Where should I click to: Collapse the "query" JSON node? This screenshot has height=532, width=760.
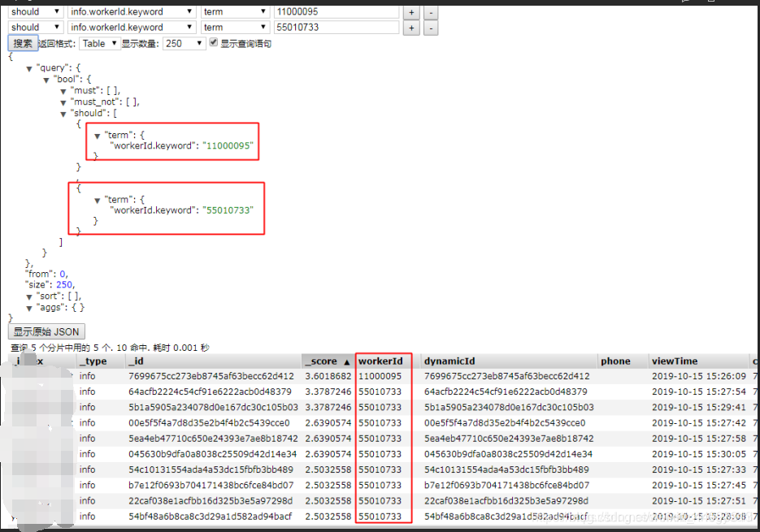tap(29, 69)
